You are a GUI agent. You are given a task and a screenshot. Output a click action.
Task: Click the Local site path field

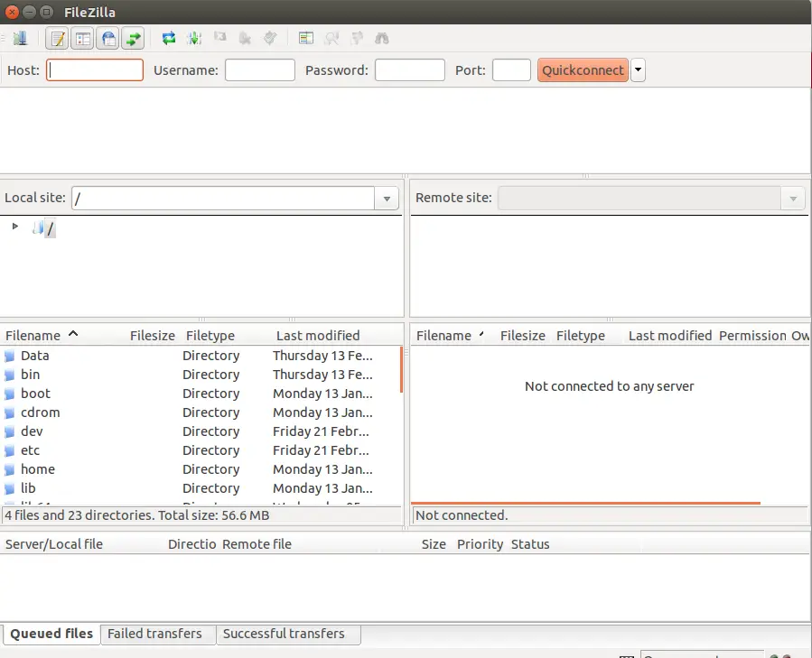223,199
